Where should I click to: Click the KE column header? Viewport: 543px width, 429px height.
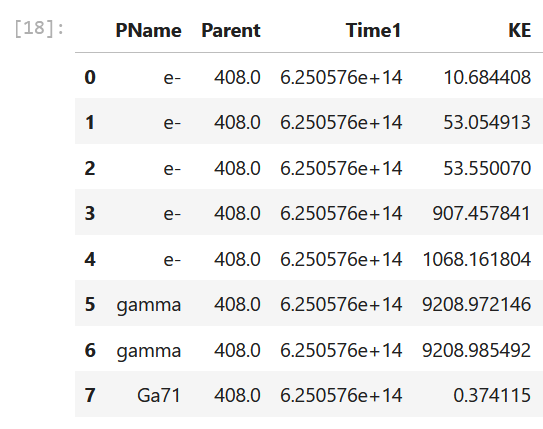(519, 30)
